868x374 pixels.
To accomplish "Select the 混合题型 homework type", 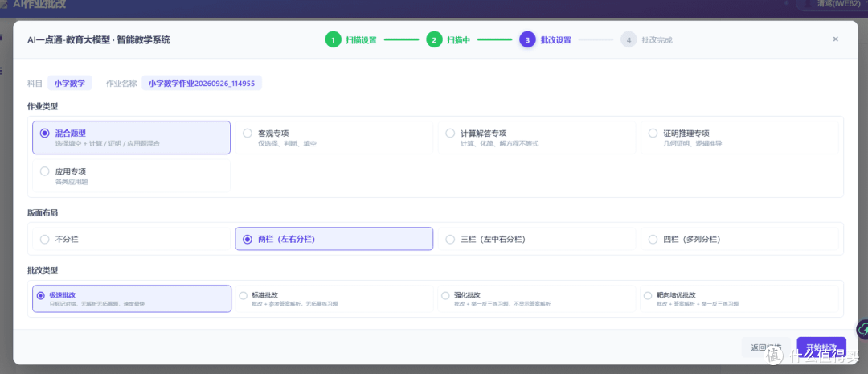I will click(131, 138).
